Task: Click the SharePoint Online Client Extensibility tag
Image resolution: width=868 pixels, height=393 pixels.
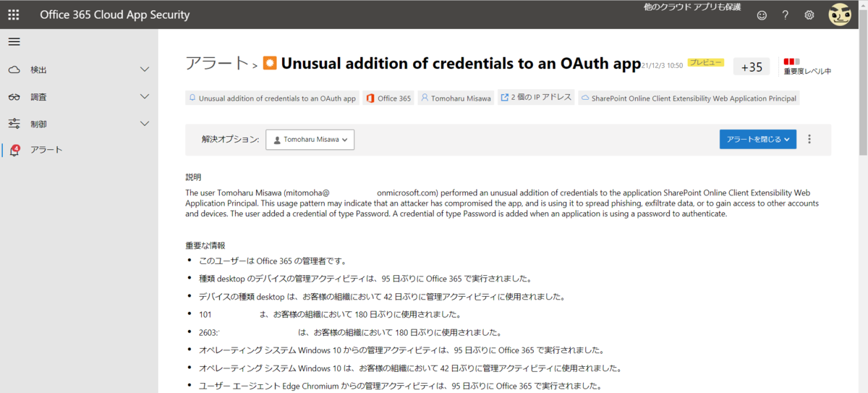Action: [x=689, y=98]
